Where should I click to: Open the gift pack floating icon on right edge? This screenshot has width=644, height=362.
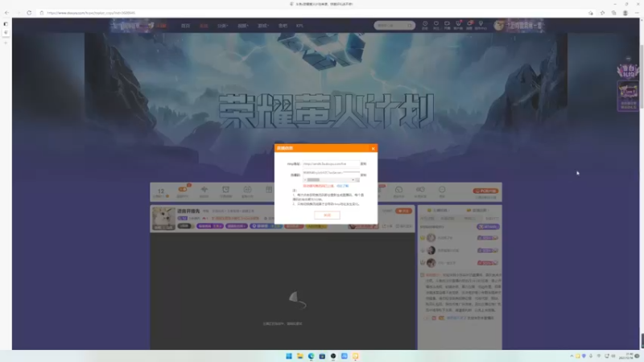tap(628, 71)
